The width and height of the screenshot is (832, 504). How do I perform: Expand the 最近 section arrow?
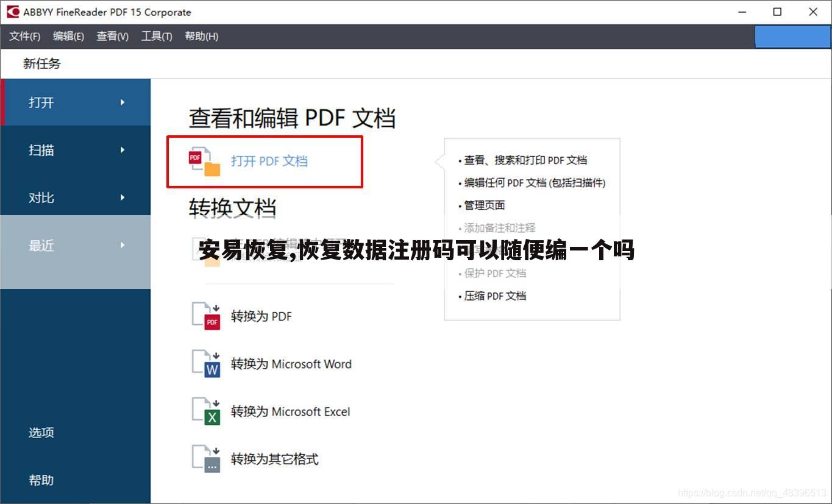123,245
